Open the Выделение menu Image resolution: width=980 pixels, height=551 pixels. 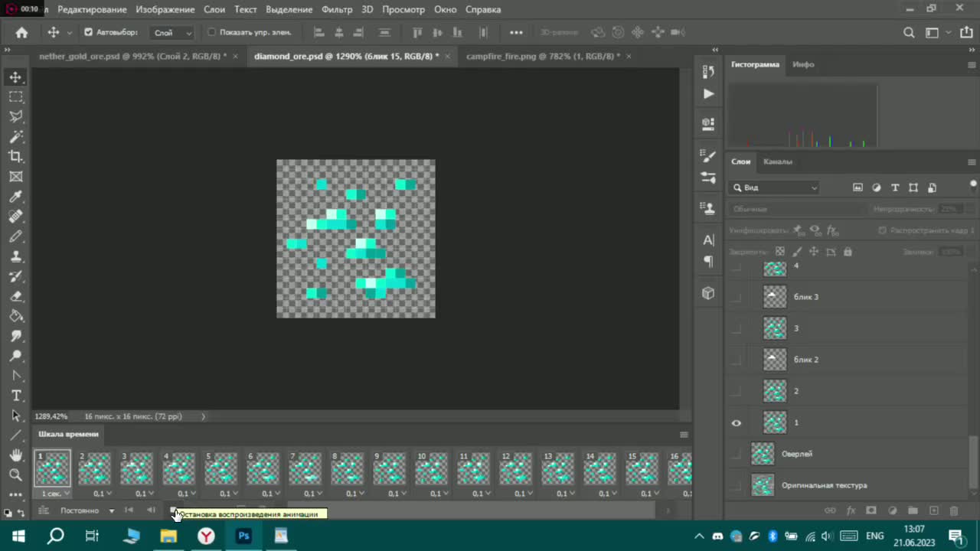[289, 9]
